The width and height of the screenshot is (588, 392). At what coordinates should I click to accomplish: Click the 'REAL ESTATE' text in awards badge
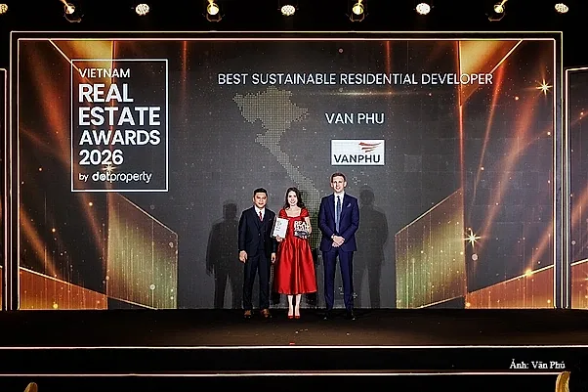click(x=119, y=105)
